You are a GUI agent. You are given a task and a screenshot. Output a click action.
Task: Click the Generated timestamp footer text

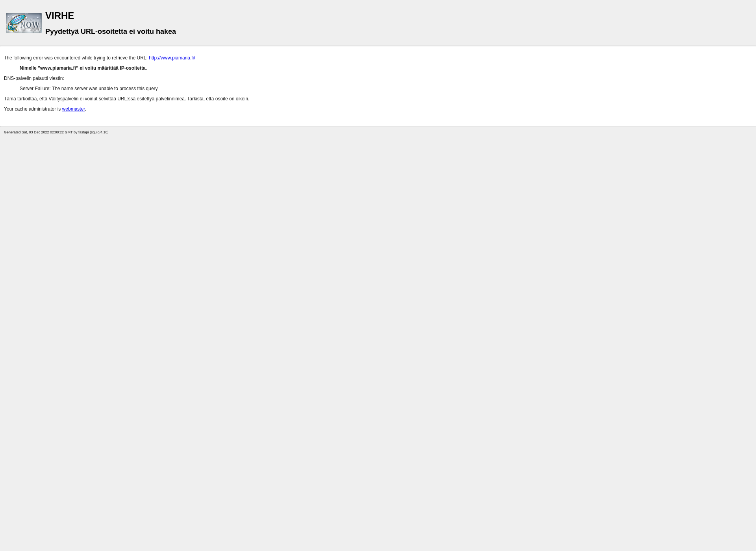click(56, 132)
